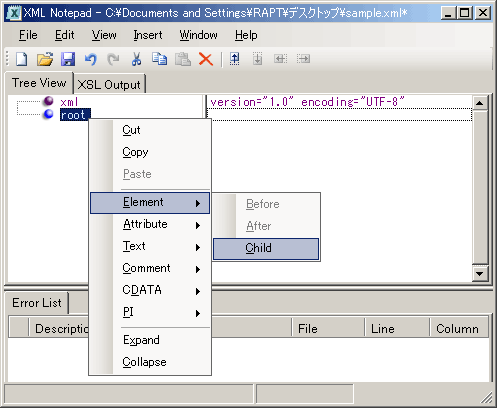Expand the Element submenu entry
The width and height of the screenshot is (497, 408).
point(150,203)
